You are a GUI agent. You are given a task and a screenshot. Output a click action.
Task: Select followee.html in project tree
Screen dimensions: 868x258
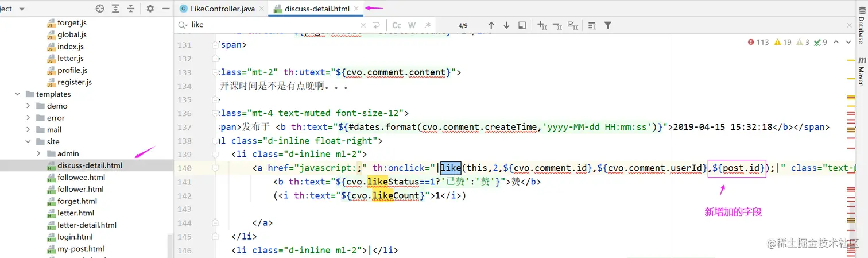pos(81,177)
